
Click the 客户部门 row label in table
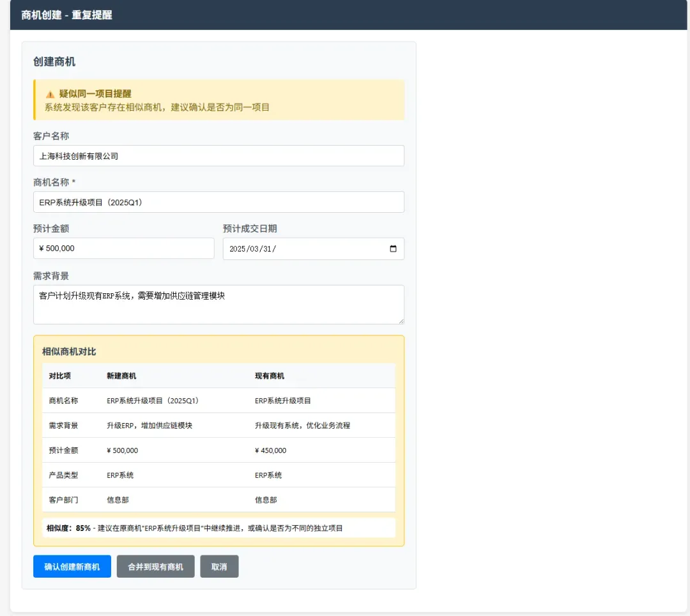pos(63,500)
